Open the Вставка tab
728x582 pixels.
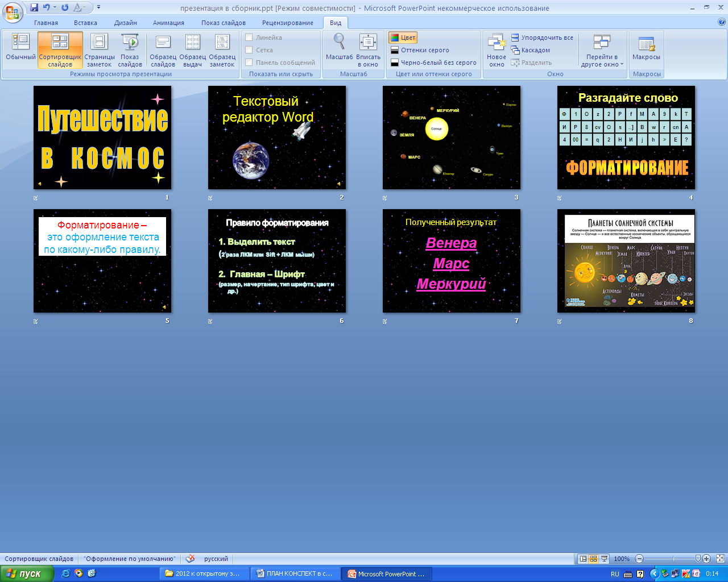tap(85, 23)
